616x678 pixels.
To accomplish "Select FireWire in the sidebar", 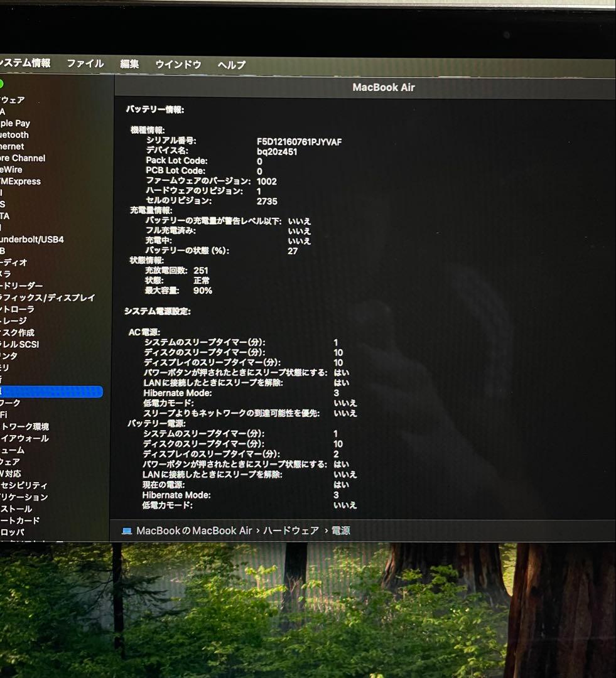I will pos(11,169).
